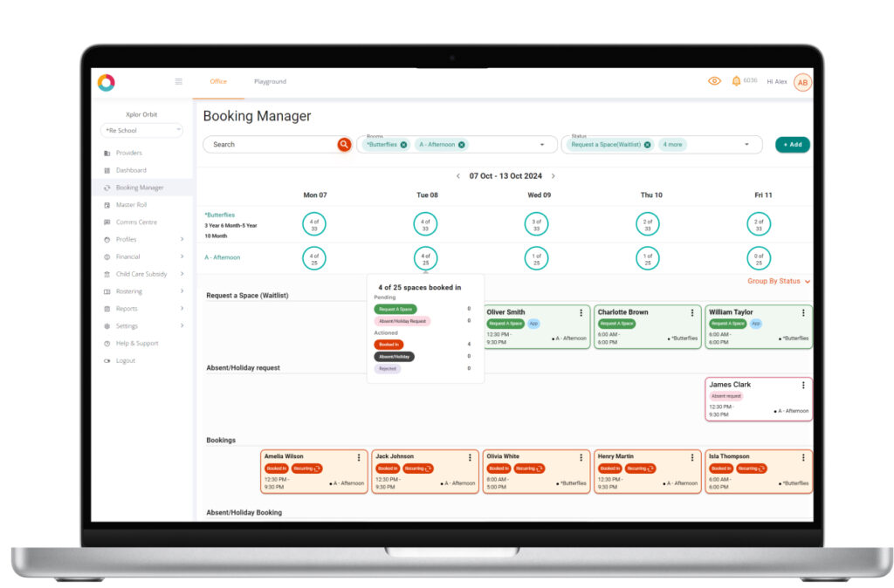The height and width of the screenshot is (588, 894).
Task: Toggle the hamburger menu icon
Action: pyautogui.click(x=178, y=81)
